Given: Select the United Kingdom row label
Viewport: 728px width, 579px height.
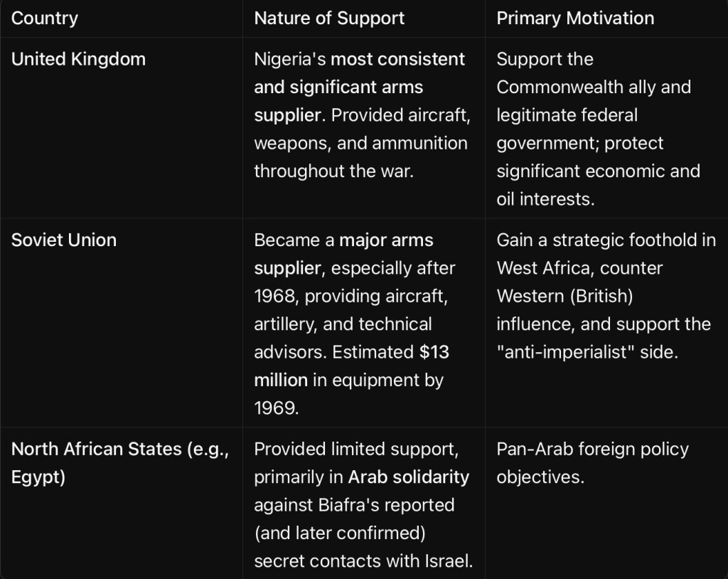Looking at the screenshot, I should coord(78,59).
